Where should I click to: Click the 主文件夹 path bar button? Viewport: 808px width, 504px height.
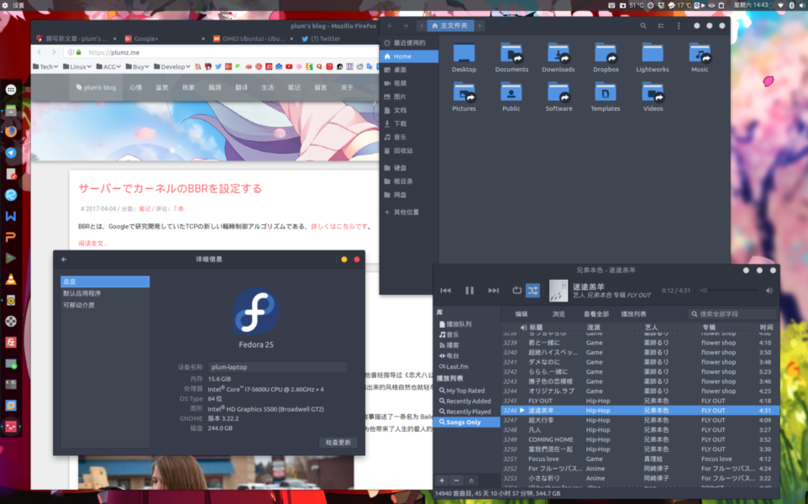pyautogui.click(x=450, y=26)
